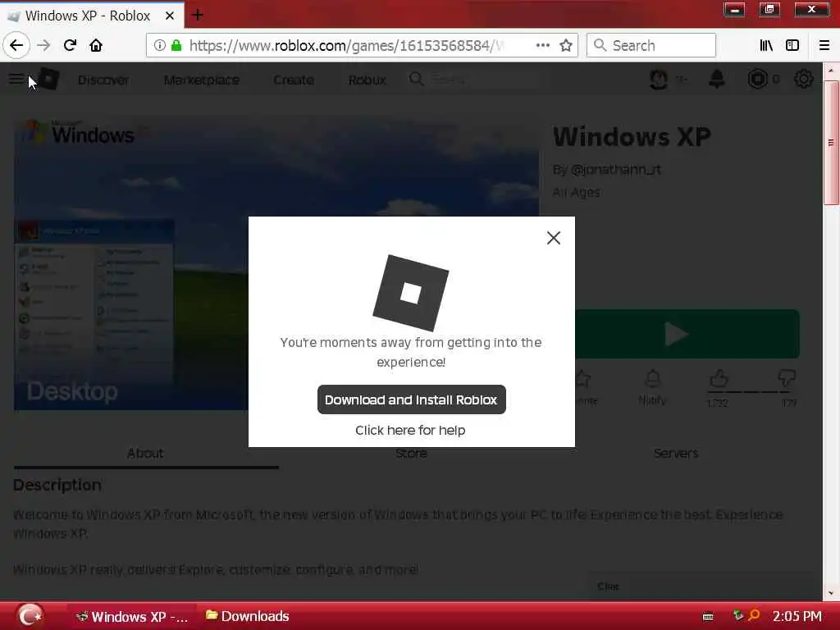
Task: Click Download and Install Roblox button
Action: coord(412,399)
